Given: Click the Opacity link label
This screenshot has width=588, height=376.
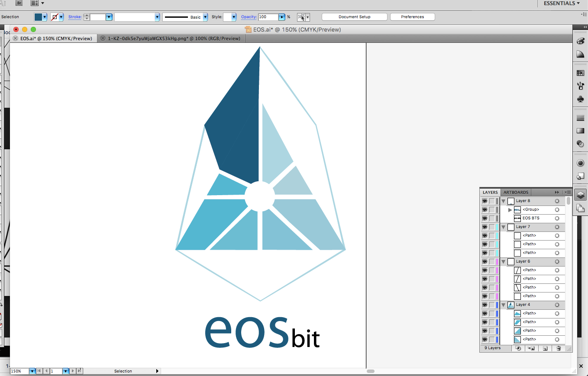Looking at the screenshot, I should point(249,17).
